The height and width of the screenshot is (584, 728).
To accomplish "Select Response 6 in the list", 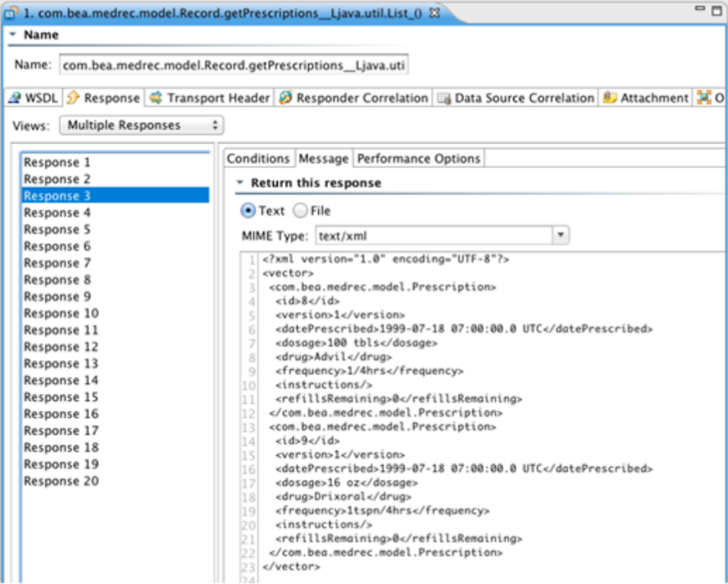I will coord(116,246).
